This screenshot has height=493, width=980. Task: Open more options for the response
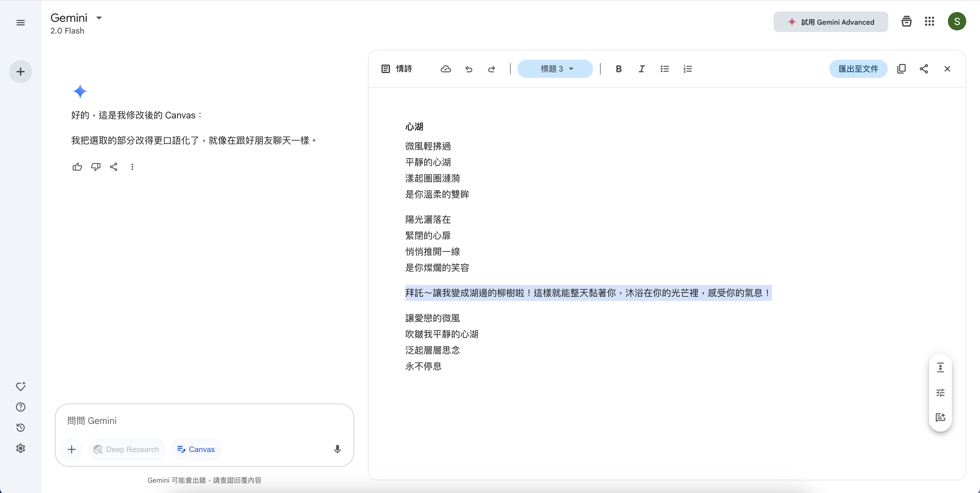[x=132, y=167]
